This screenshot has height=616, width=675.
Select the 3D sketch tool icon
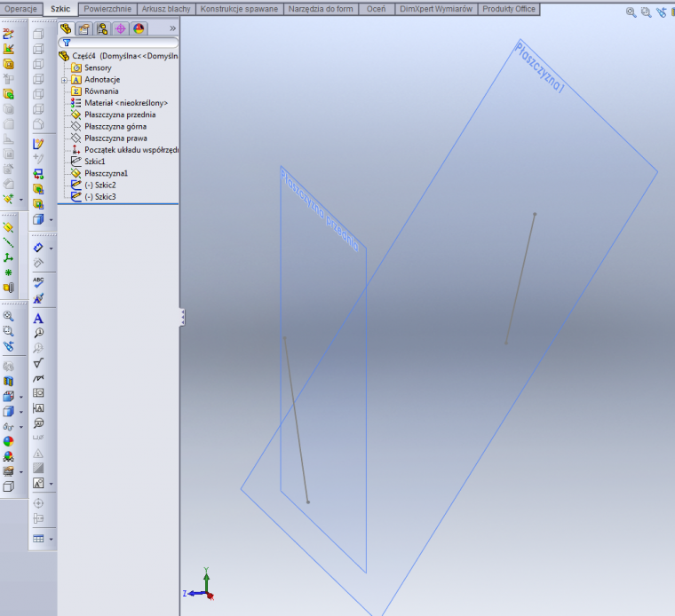[8, 34]
